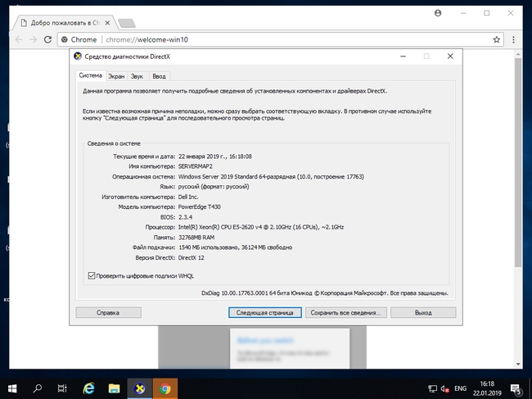Click the Следующая страница button
The height and width of the screenshot is (399, 532).
pyautogui.click(x=264, y=312)
